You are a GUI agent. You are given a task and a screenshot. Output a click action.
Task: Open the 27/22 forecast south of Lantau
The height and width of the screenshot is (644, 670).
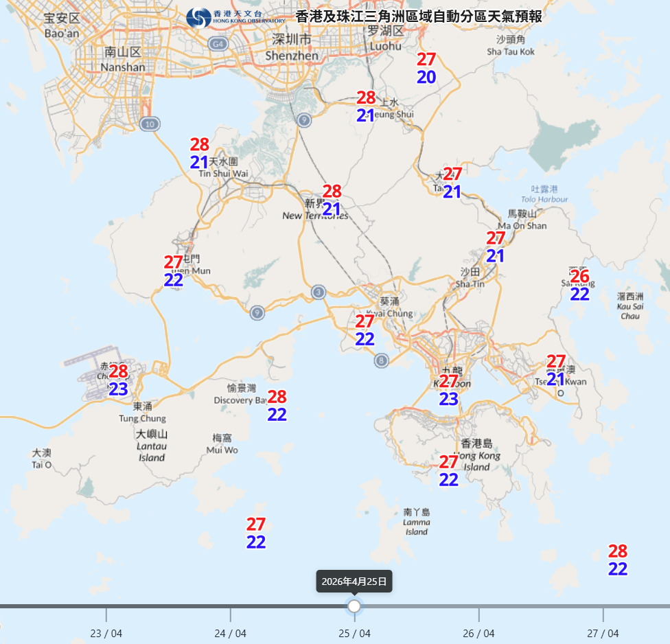(256, 533)
